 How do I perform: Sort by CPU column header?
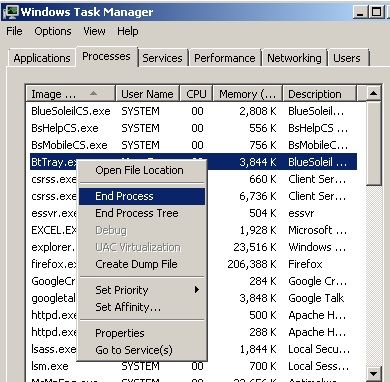click(x=196, y=94)
